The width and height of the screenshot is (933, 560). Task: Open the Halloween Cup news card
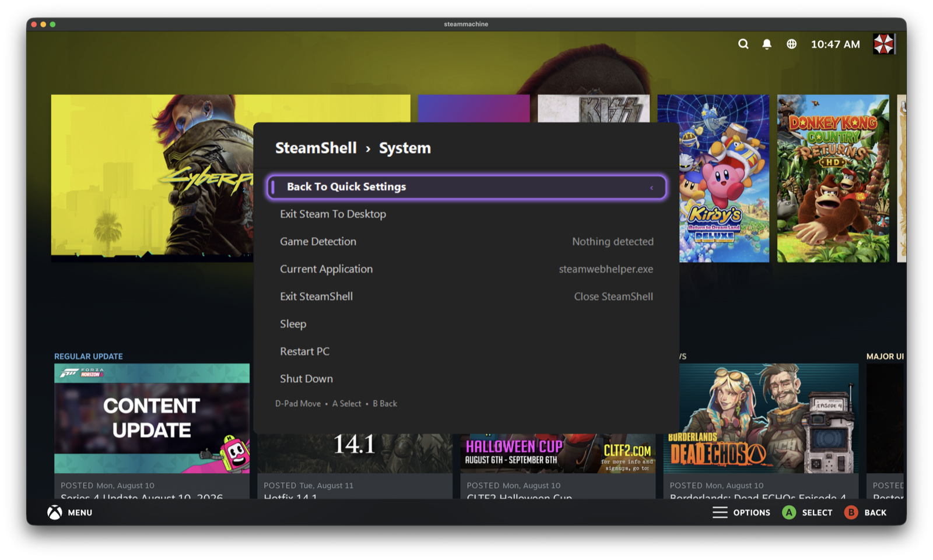[557, 466]
